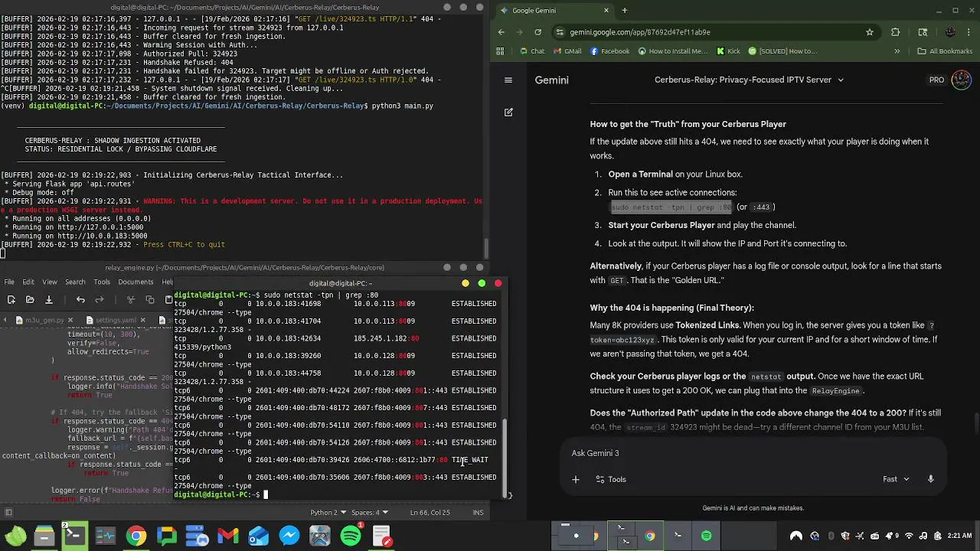Click the open file icon in the editor toolbar
The image size is (980, 551).
point(29,299)
